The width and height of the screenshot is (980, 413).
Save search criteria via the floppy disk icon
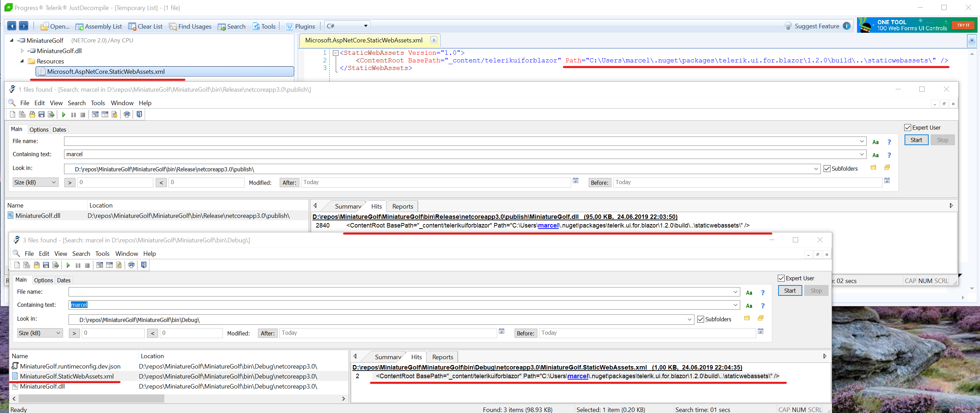click(41, 114)
